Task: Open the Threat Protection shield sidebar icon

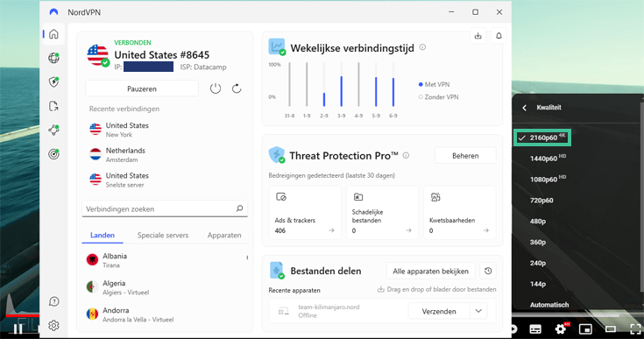Action: (x=53, y=81)
